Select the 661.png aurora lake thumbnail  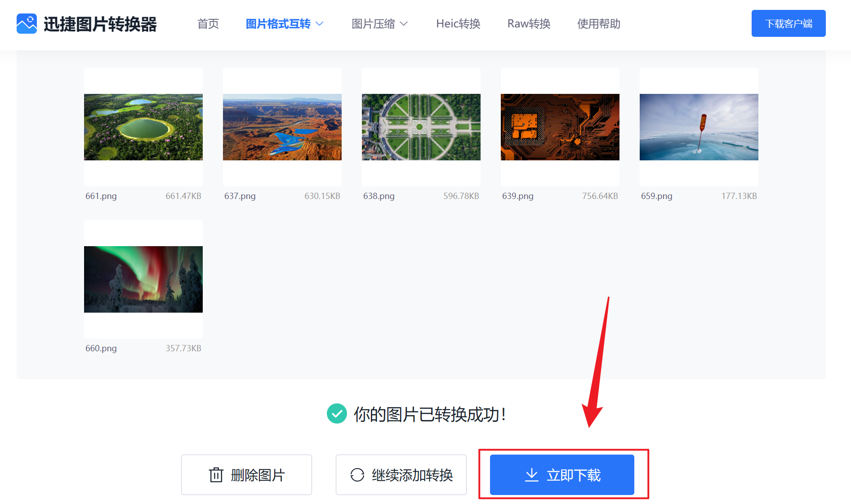coord(143,127)
